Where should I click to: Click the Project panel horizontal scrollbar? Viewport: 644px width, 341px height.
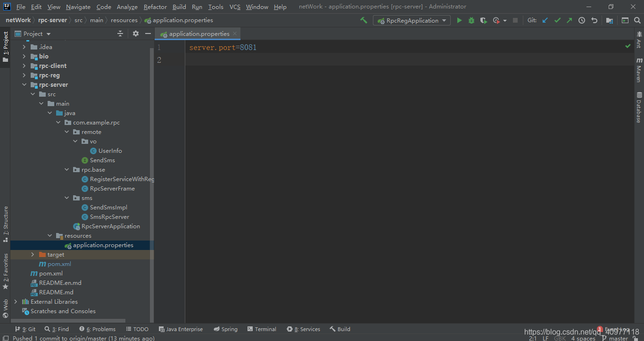[68, 321]
